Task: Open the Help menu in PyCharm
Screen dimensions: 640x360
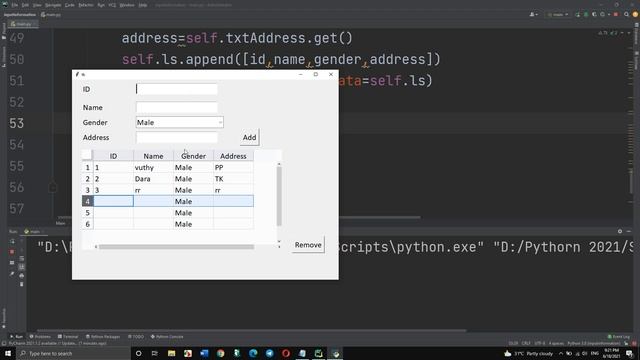Action: (x=143, y=5)
